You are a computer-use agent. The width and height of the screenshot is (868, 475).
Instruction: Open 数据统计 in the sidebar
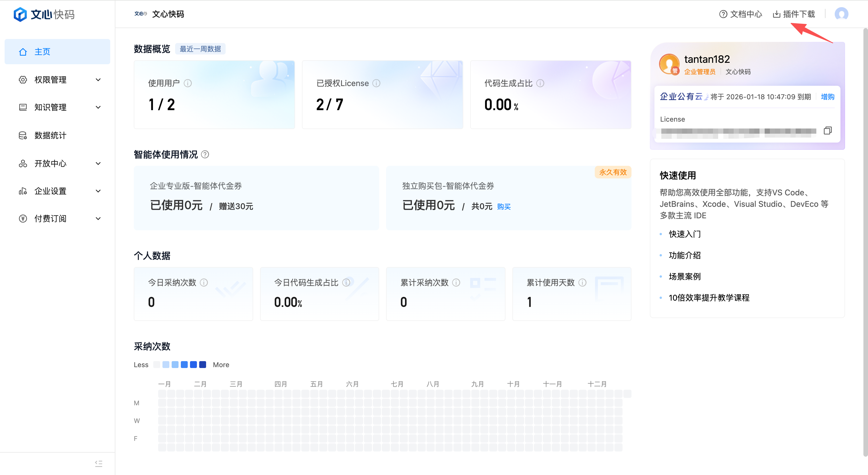[51, 135]
